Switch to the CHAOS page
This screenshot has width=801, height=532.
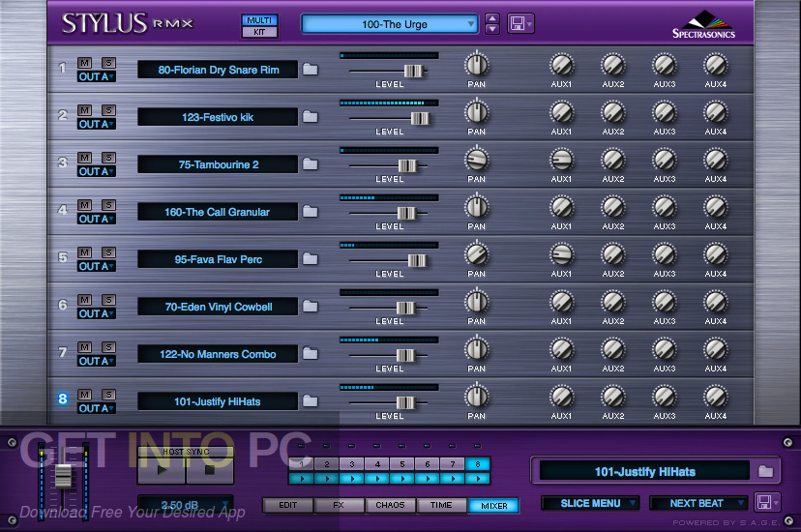click(x=390, y=505)
